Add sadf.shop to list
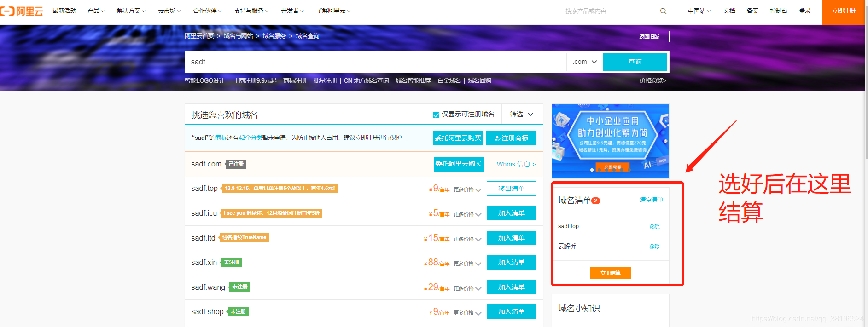This screenshot has width=868, height=327. point(512,311)
